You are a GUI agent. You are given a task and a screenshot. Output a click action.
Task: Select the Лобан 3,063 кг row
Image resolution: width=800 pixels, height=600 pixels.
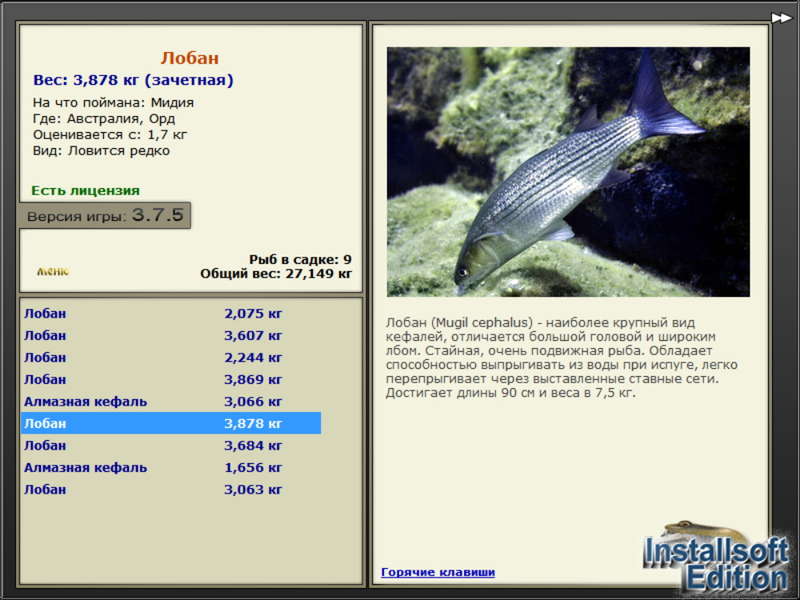pyautogui.click(x=171, y=489)
